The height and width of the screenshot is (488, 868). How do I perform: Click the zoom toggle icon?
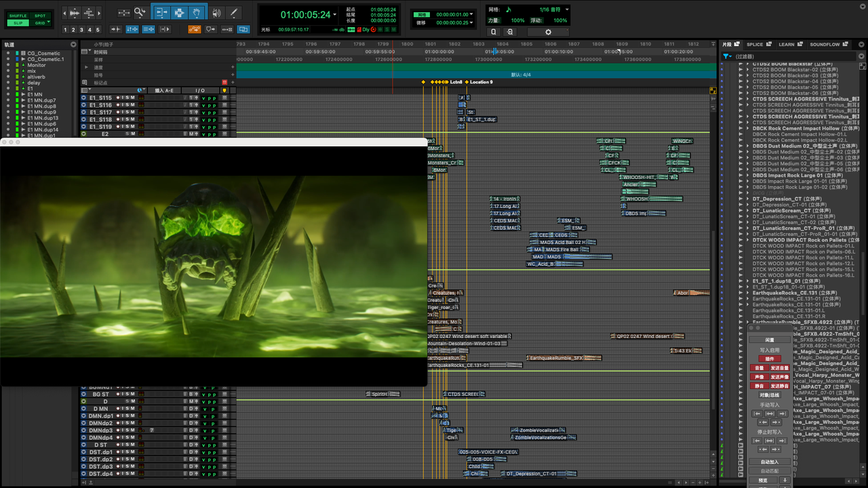(123, 12)
